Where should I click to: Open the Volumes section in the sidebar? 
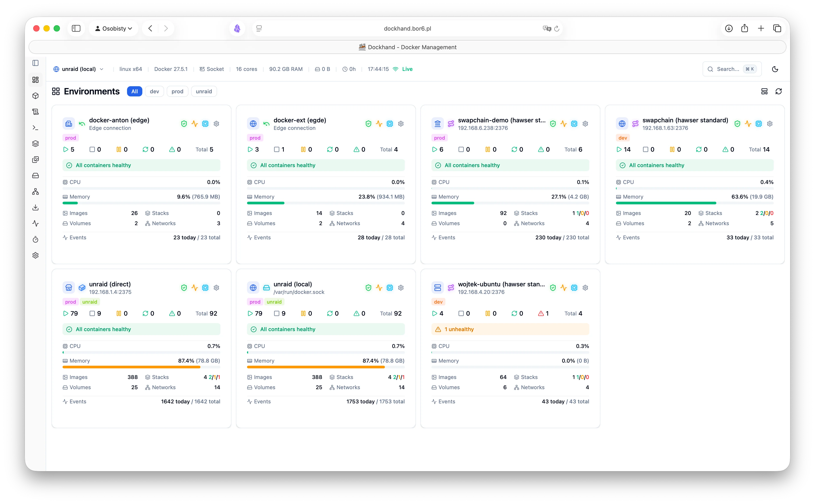(36, 175)
